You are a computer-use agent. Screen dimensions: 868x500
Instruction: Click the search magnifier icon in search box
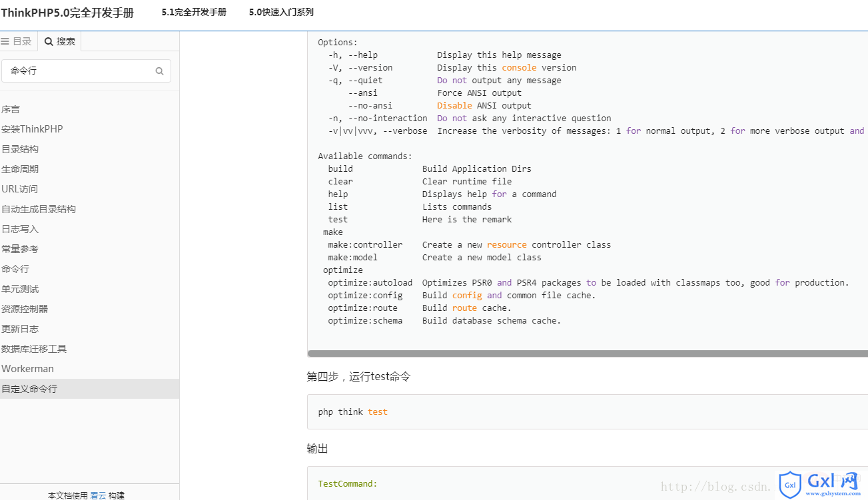coord(159,71)
